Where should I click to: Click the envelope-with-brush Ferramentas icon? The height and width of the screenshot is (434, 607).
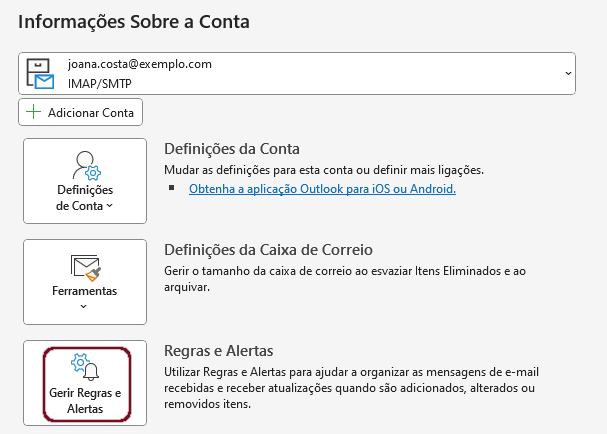pyautogui.click(x=86, y=268)
